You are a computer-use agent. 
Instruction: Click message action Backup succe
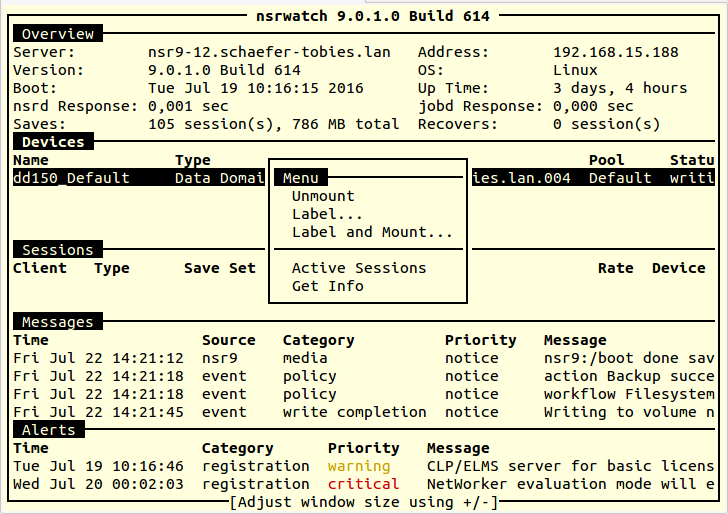629,376
